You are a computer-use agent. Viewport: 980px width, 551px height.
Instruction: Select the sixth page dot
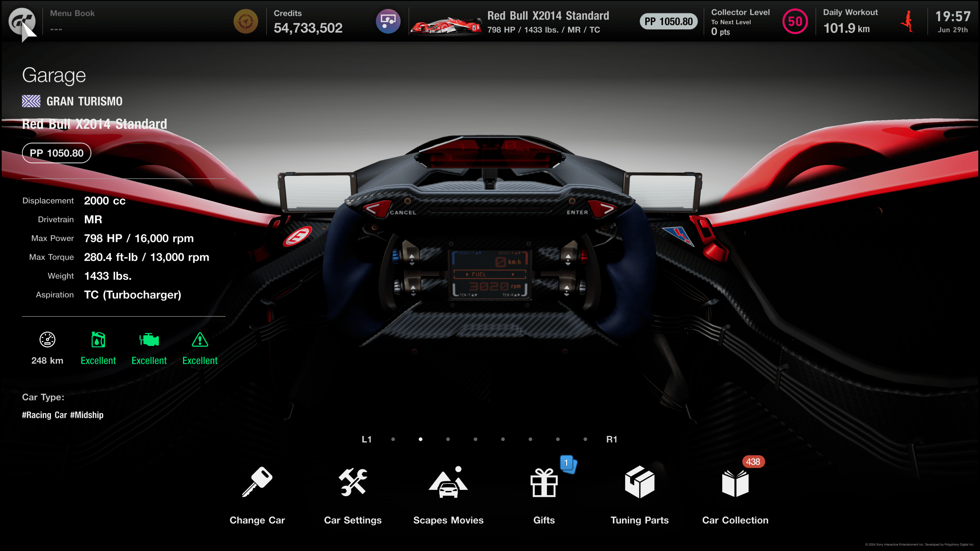point(530,439)
